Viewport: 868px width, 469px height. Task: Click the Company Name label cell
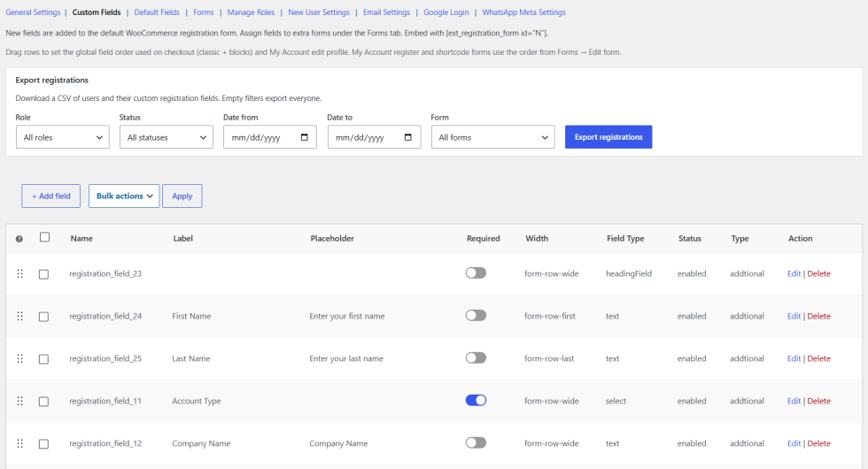click(201, 443)
